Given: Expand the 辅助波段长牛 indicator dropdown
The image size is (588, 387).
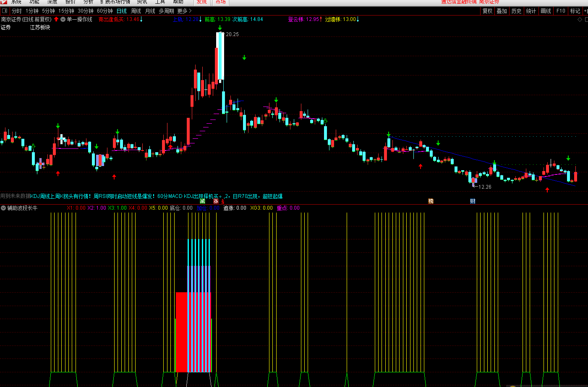Looking at the screenshot, I should [x=3, y=208].
